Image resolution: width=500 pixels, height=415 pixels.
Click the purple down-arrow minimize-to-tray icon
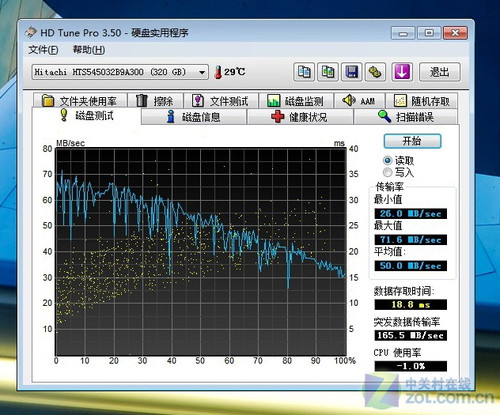pyautogui.click(x=402, y=72)
